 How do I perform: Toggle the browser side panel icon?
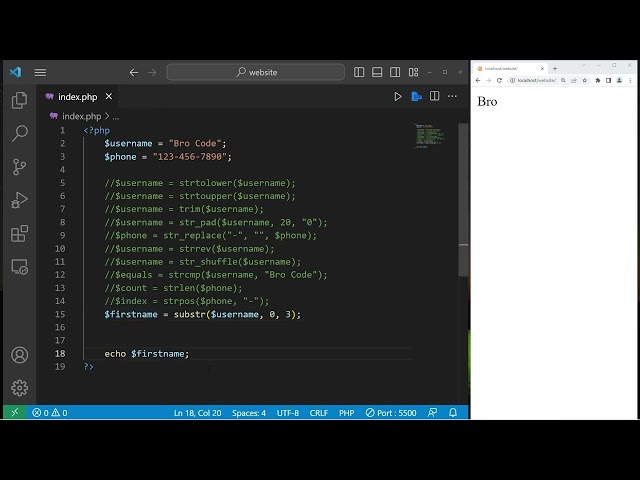click(x=608, y=80)
